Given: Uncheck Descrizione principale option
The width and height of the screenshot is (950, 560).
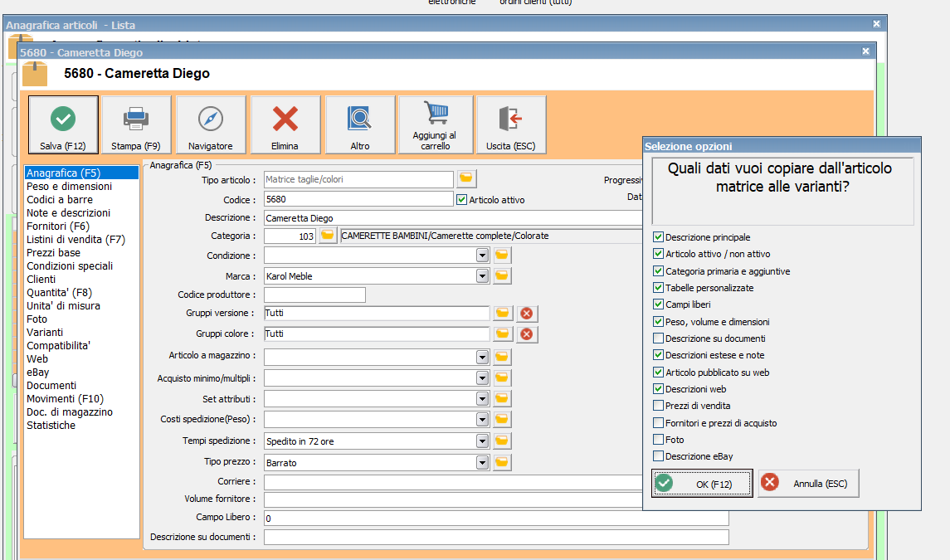Looking at the screenshot, I should (x=658, y=237).
